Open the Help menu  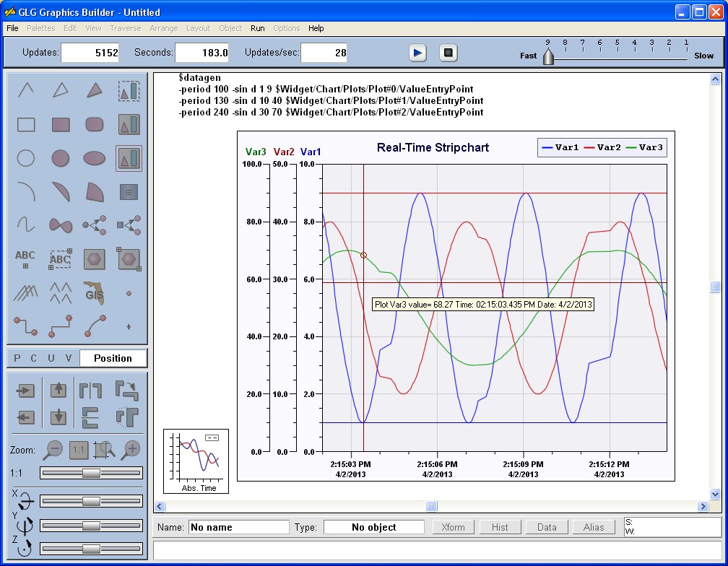tap(316, 28)
